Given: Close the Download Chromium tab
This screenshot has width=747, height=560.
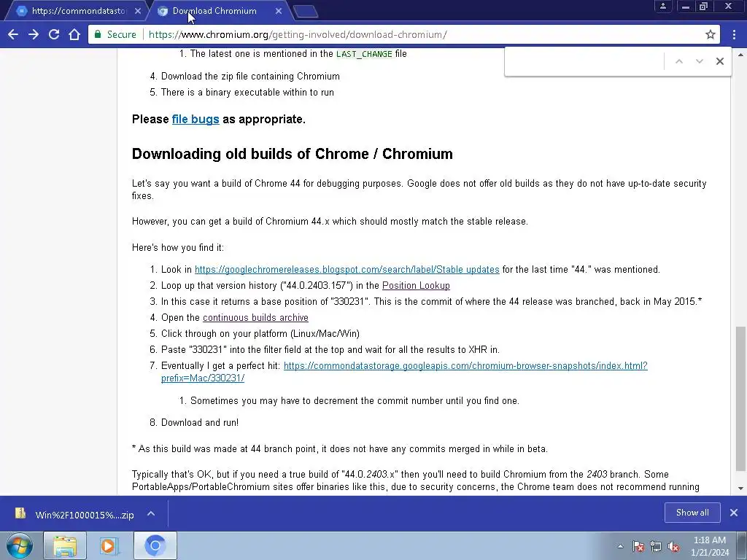Looking at the screenshot, I should (x=279, y=10).
